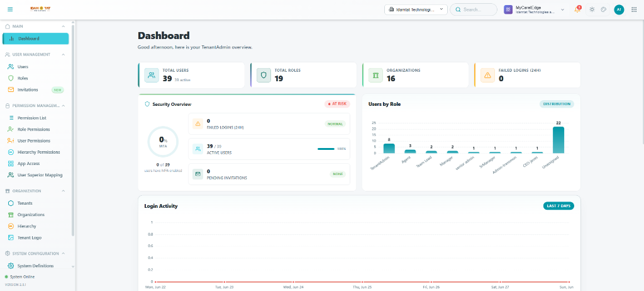Click the Agent bar in chart
The width and height of the screenshot is (644, 291).
pos(410,151)
